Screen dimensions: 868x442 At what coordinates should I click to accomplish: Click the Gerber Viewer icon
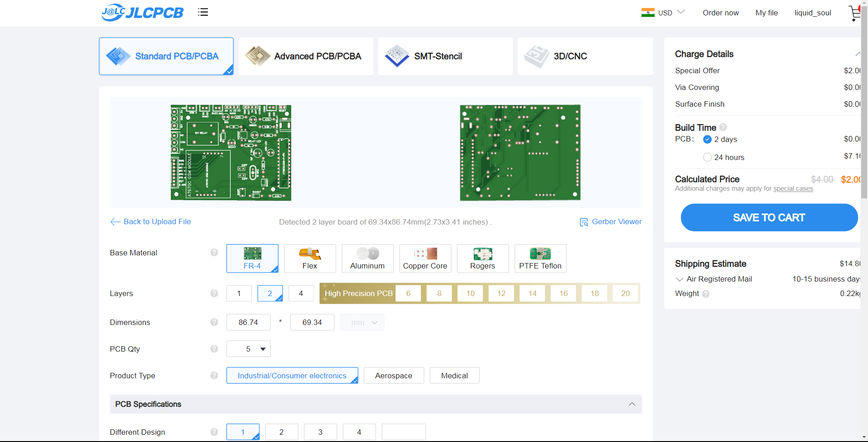point(584,222)
